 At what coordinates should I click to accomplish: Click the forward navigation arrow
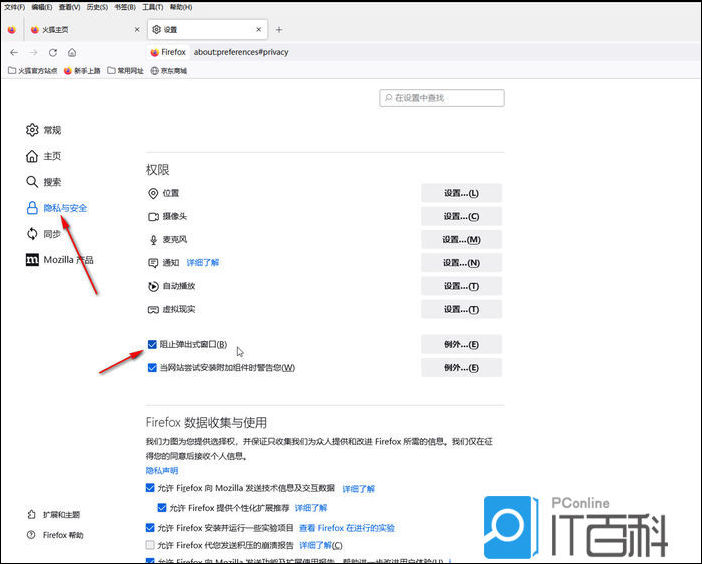pos(33,52)
